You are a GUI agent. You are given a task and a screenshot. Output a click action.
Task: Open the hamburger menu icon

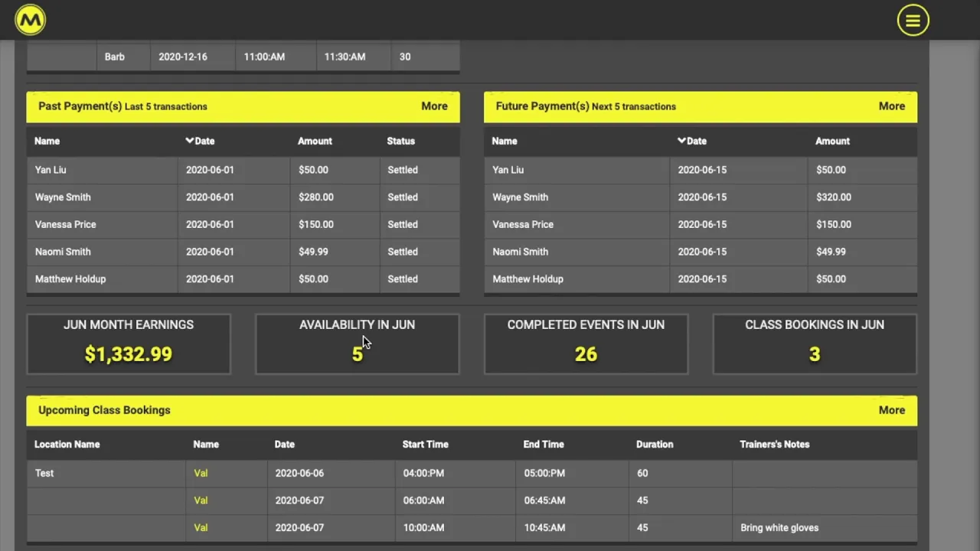coord(913,21)
